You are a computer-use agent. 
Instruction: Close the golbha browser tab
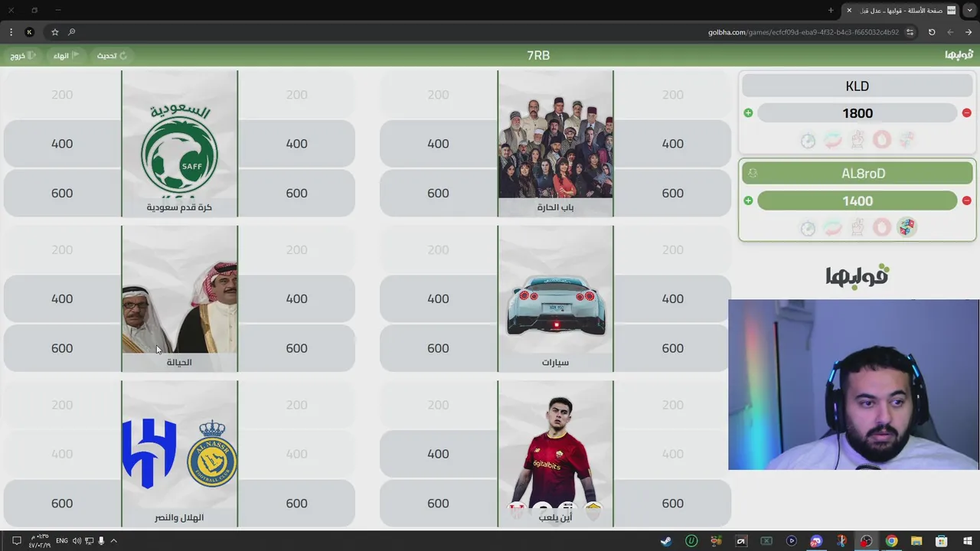click(848, 10)
